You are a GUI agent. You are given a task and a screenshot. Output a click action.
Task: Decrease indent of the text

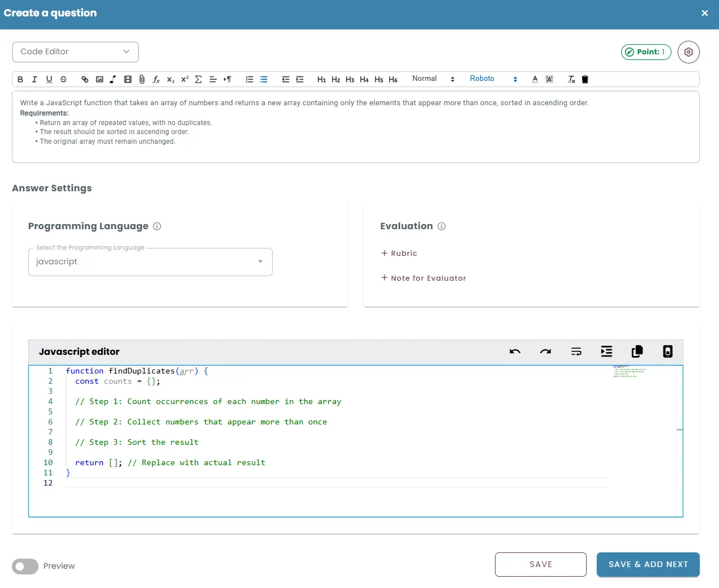coord(286,79)
